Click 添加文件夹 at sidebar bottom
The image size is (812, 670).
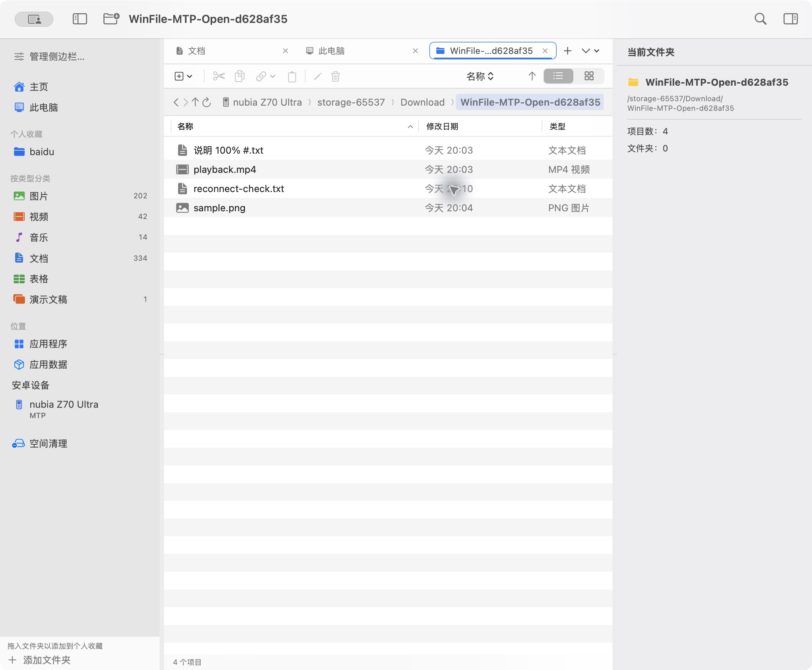(40, 660)
